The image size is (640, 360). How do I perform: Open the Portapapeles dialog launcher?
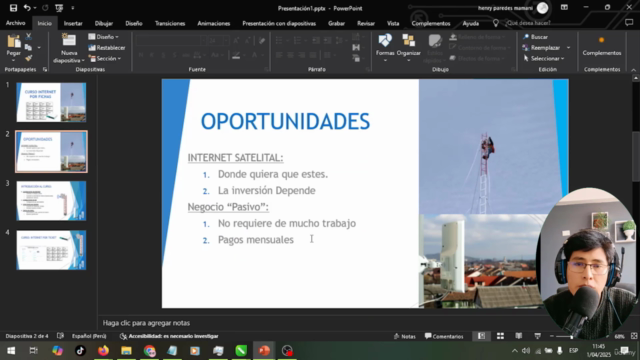point(45,69)
